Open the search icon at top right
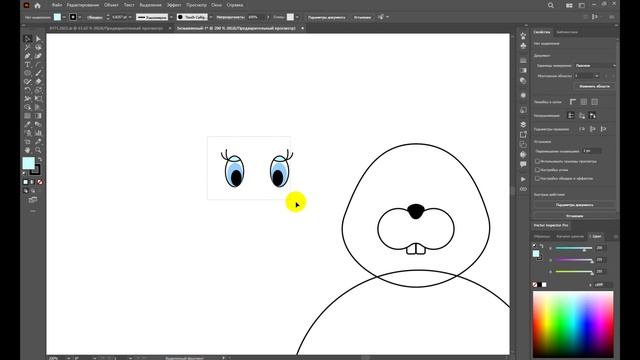This screenshot has height=360, width=640. (x=551, y=5)
